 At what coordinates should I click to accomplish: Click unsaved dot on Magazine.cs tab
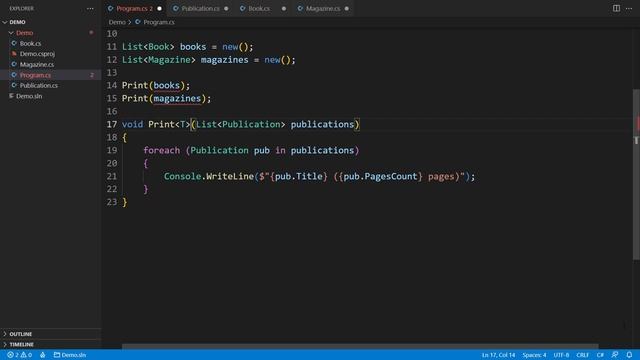pyautogui.click(x=347, y=9)
